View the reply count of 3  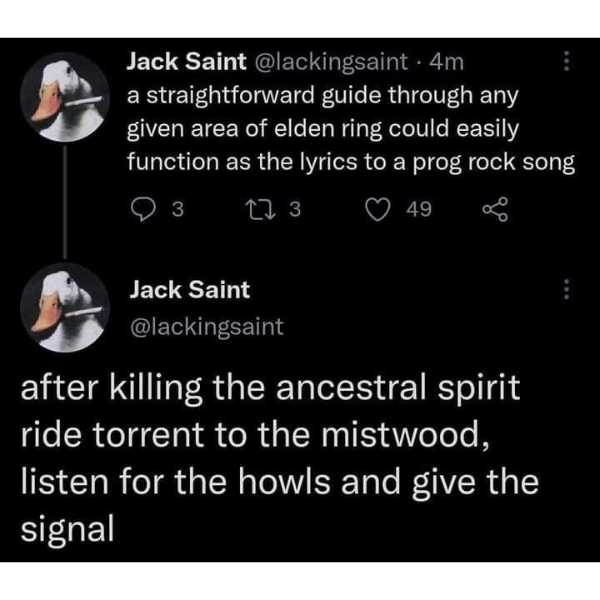pyautogui.click(x=178, y=209)
